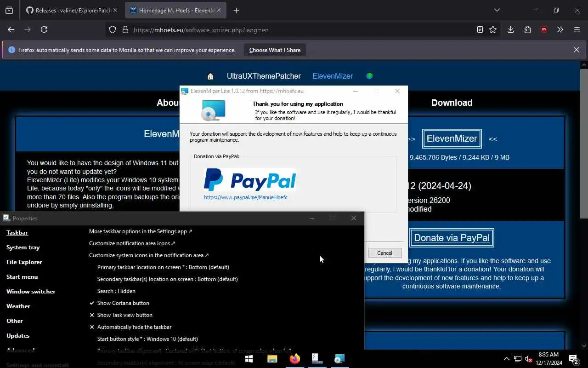The width and height of the screenshot is (588, 368).
Task: Dismiss the Firefox data notification bar
Action: pos(577,50)
